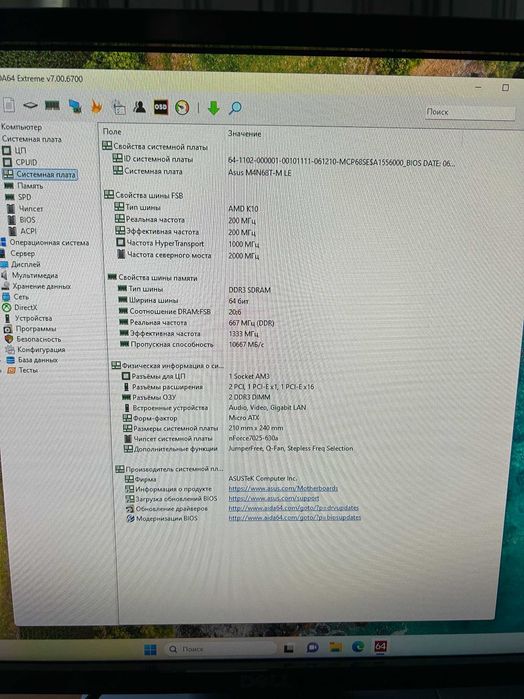Viewport: 524px width, 699px height.
Task: Select the ID системной платы row
Action: pyautogui.click(x=284, y=161)
